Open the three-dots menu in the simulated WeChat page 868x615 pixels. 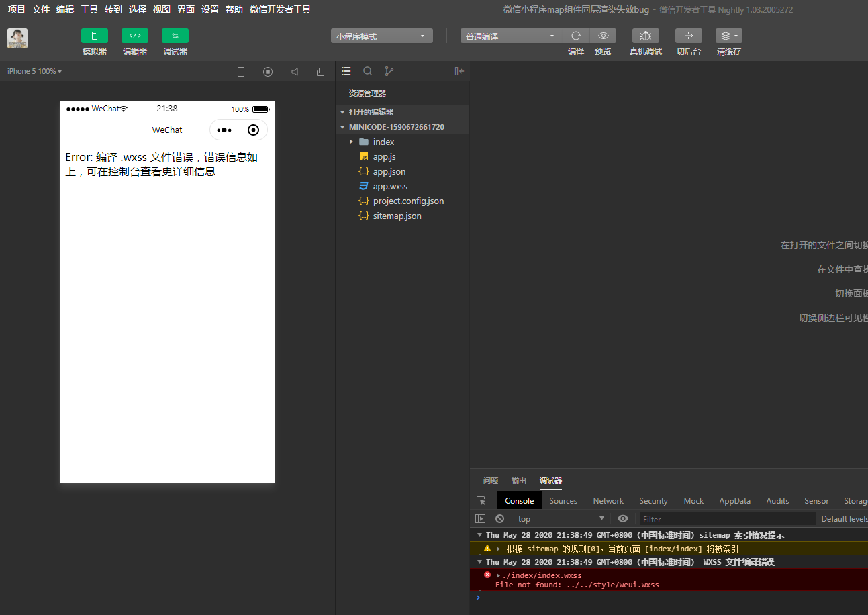pyautogui.click(x=224, y=130)
